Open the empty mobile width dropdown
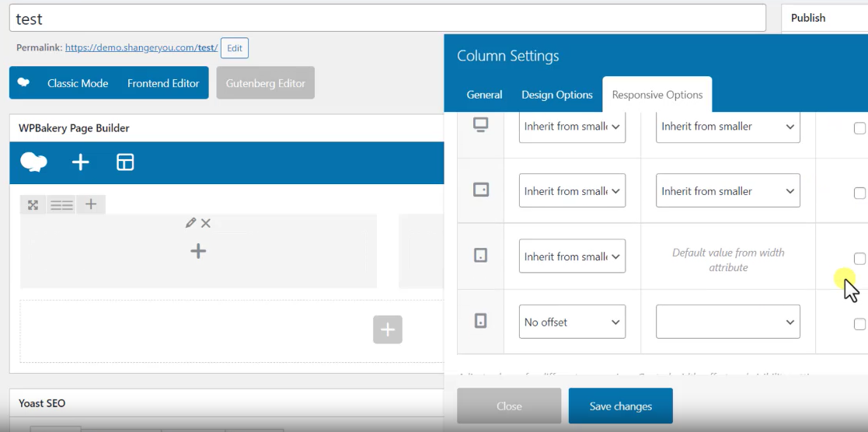Screen dimensions: 868x432 (728, 321)
